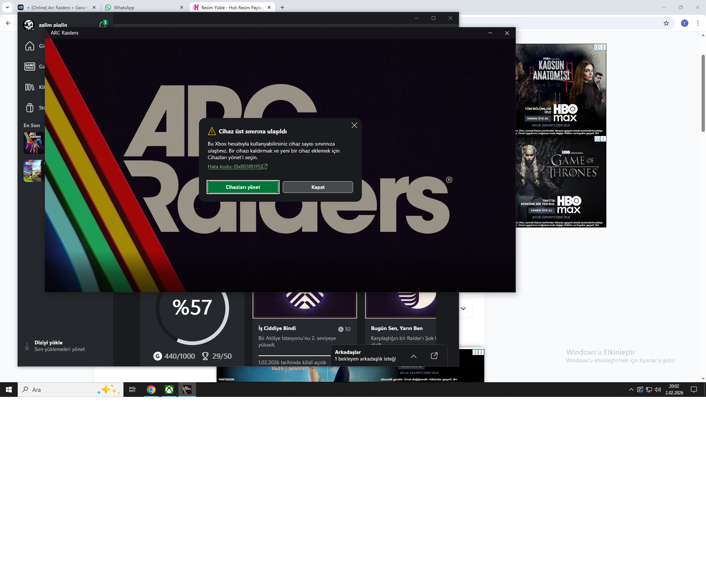Maximize the Xbox app window
Image resolution: width=706 pixels, height=588 pixels.
(x=434, y=18)
